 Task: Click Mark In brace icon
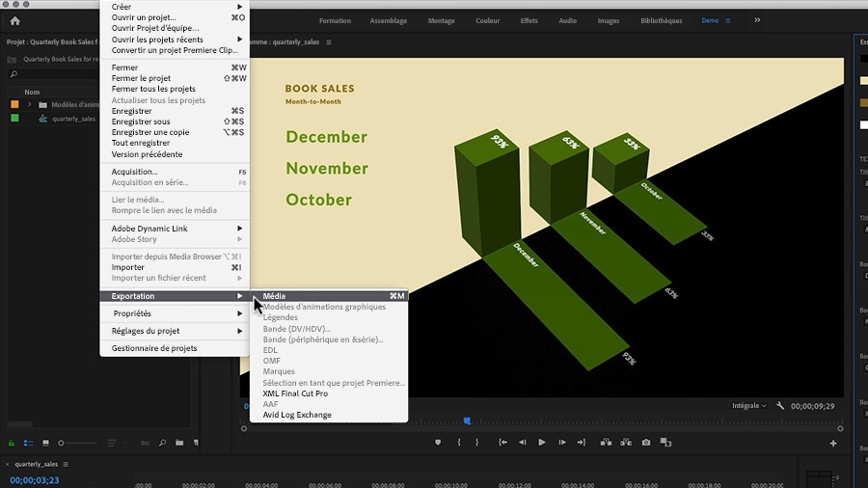pos(459,443)
